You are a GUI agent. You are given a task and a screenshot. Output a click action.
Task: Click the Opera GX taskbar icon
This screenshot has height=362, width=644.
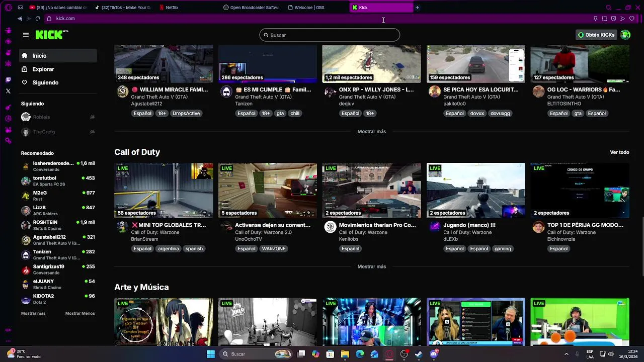point(389,354)
